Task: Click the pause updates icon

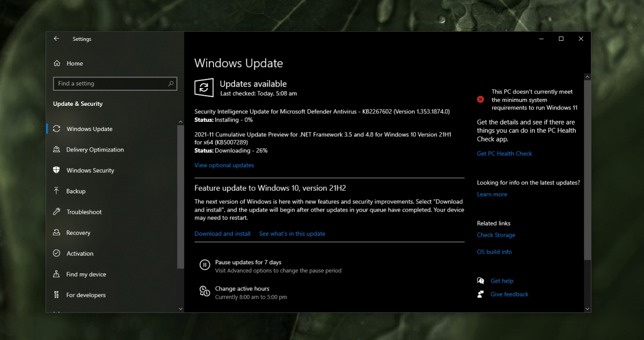Action: (204, 264)
